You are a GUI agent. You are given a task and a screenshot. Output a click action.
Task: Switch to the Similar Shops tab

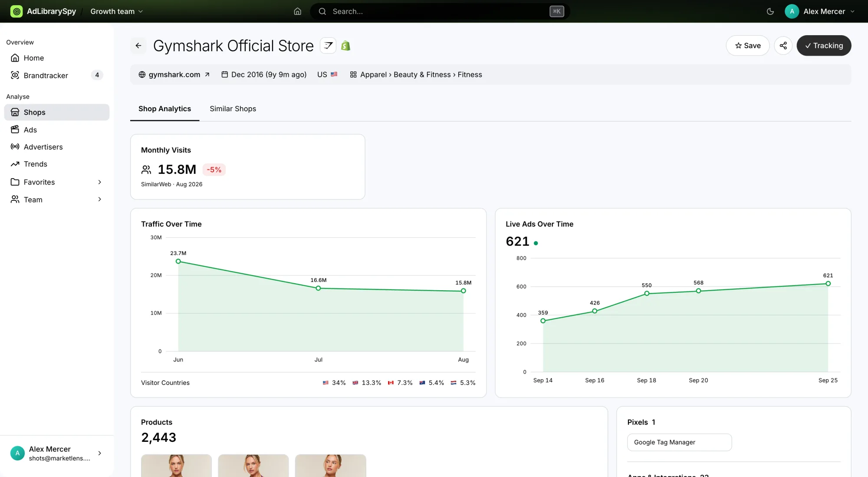point(233,109)
